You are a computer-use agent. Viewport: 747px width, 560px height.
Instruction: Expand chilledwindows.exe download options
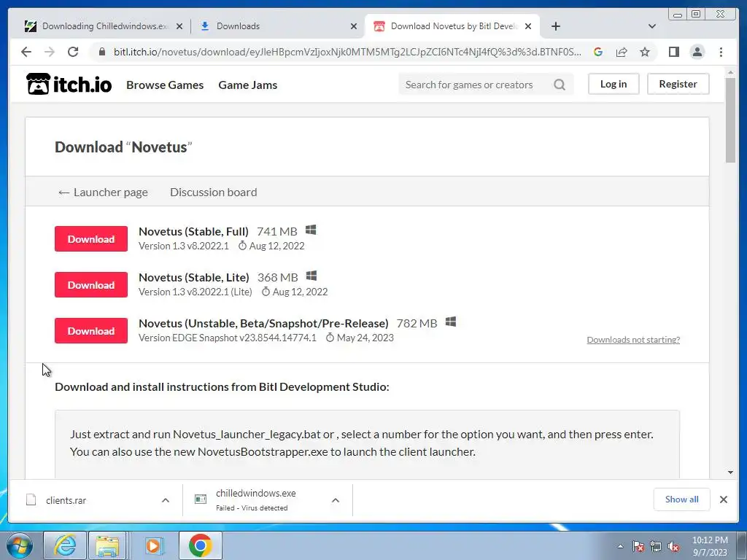336,500
